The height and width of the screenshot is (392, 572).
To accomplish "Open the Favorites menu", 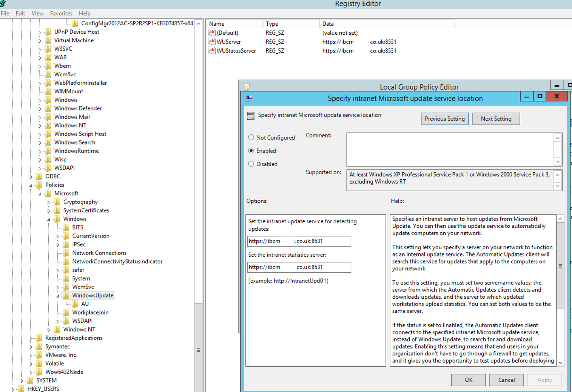I will pyautogui.click(x=61, y=13).
